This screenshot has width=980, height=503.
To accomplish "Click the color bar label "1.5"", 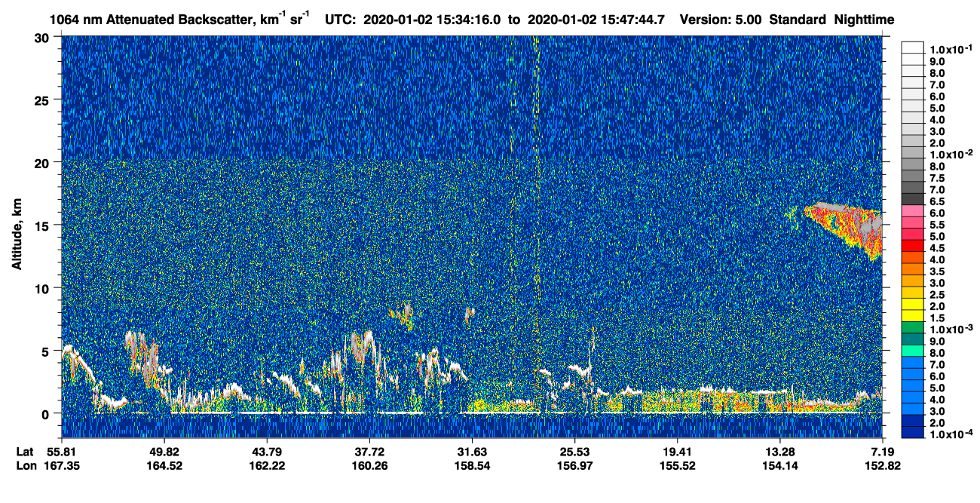I will (x=937, y=317).
